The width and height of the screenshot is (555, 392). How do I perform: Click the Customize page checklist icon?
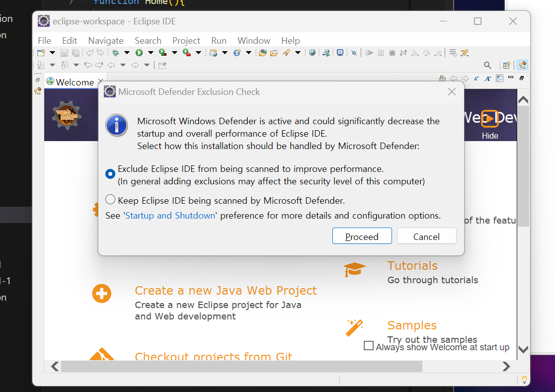coord(499,78)
